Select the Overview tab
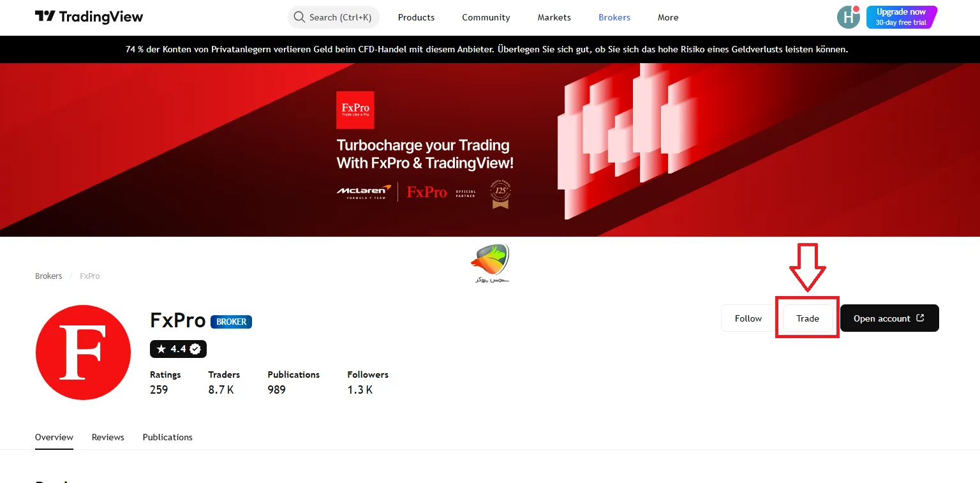The height and width of the screenshot is (483, 980). pyautogui.click(x=54, y=437)
